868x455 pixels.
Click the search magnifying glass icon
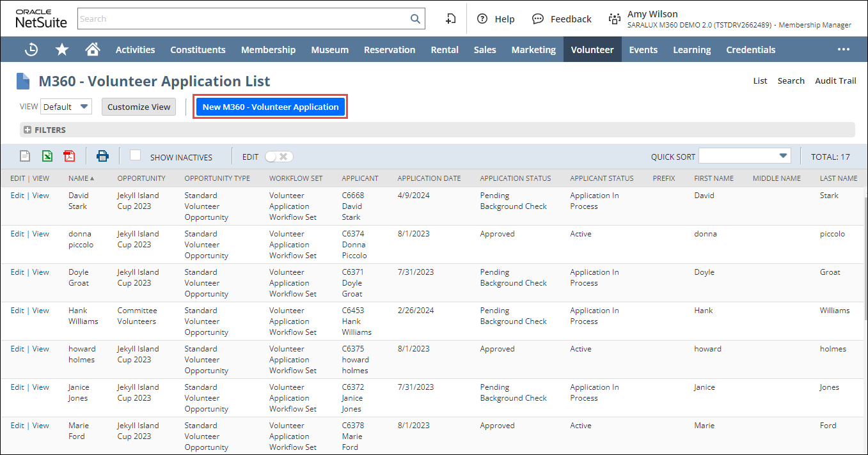pyautogui.click(x=415, y=19)
